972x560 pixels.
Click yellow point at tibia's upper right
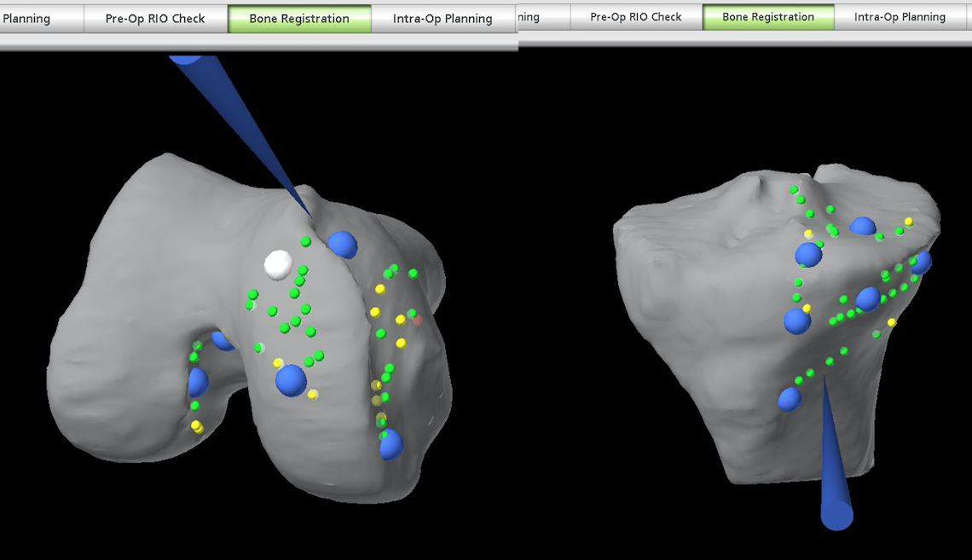tap(909, 222)
